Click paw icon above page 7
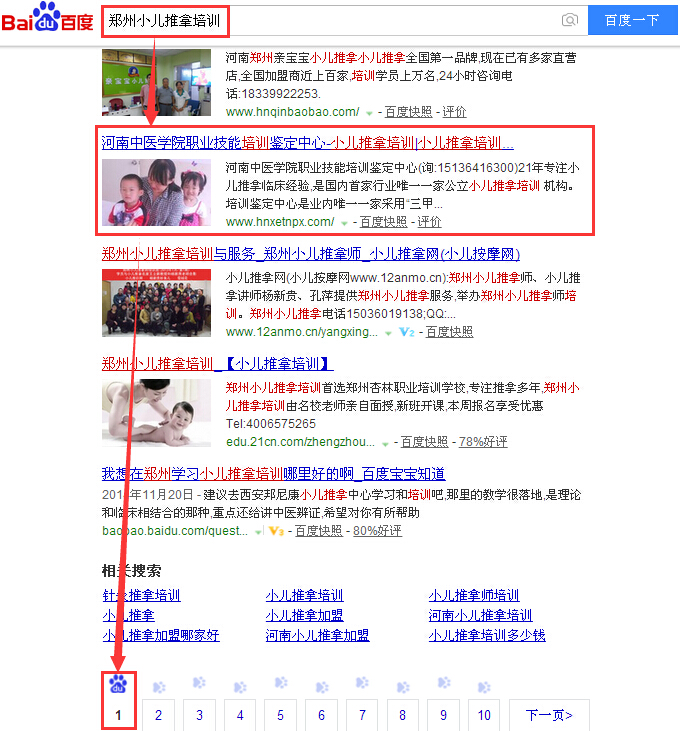The image size is (680, 731). click(x=363, y=683)
